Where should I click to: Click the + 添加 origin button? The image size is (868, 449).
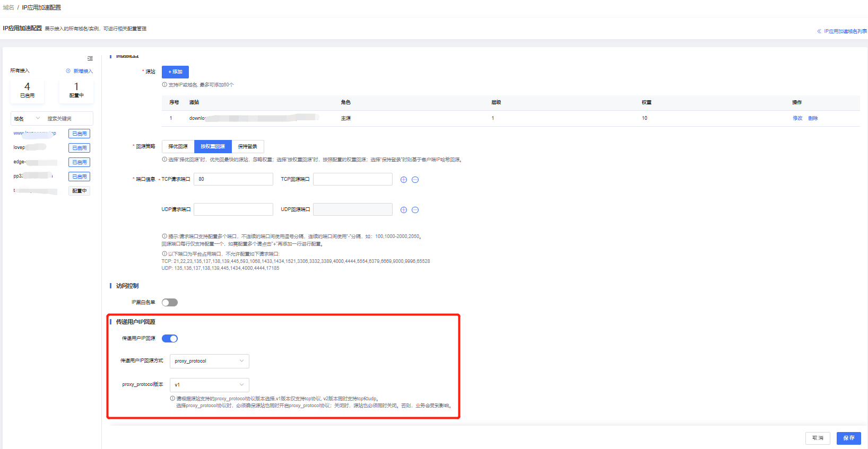click(x=175, y=72)
